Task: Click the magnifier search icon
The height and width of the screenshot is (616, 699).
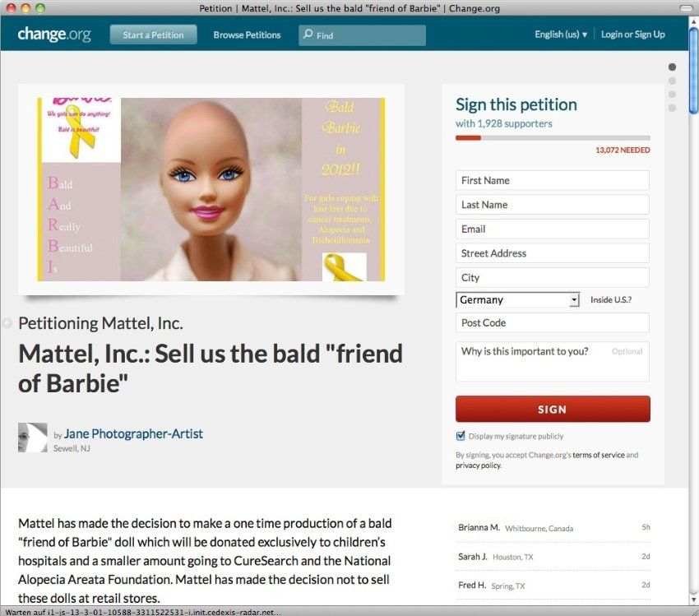Action: pos(308,34)
